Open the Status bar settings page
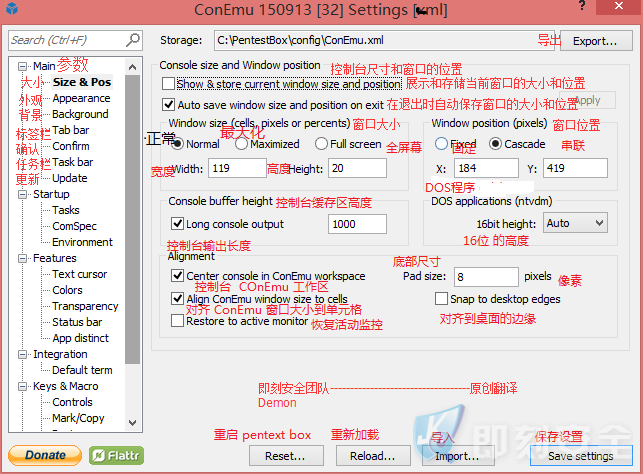 77,322
